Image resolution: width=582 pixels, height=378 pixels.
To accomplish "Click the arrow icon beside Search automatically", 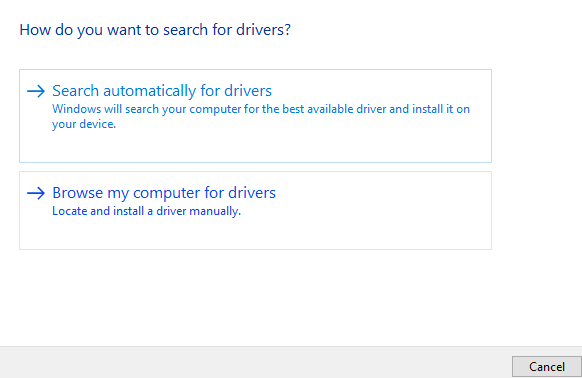I will click(x=36, y=91).
